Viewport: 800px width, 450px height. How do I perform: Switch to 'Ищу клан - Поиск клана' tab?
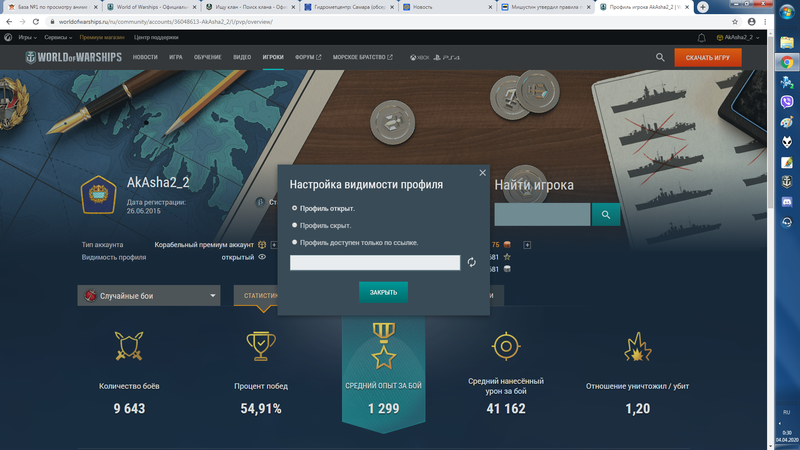[249, 7]
